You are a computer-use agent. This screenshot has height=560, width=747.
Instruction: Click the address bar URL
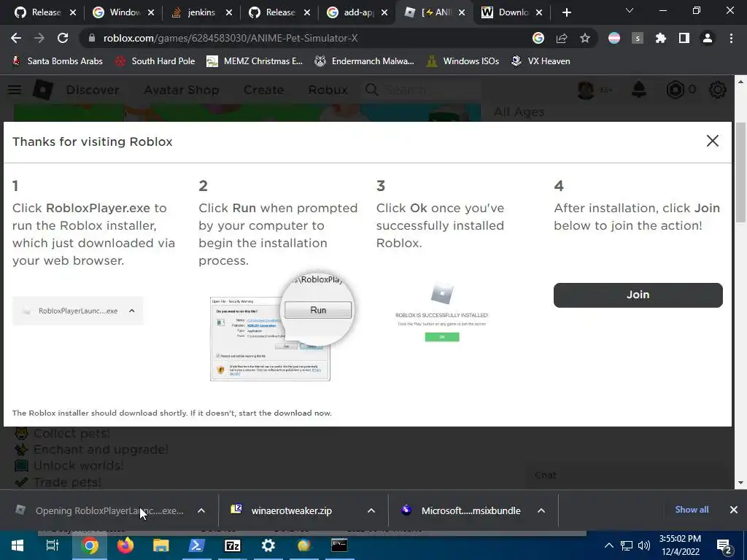click(231, 38)
